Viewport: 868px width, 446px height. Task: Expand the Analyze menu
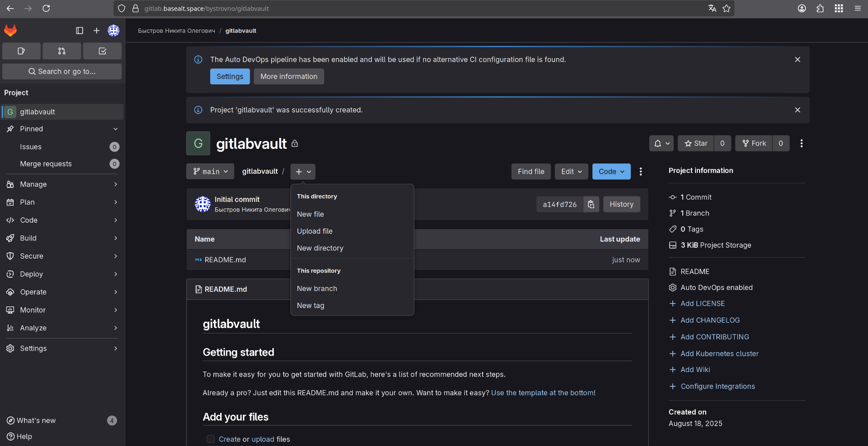(x=63, y=328)
